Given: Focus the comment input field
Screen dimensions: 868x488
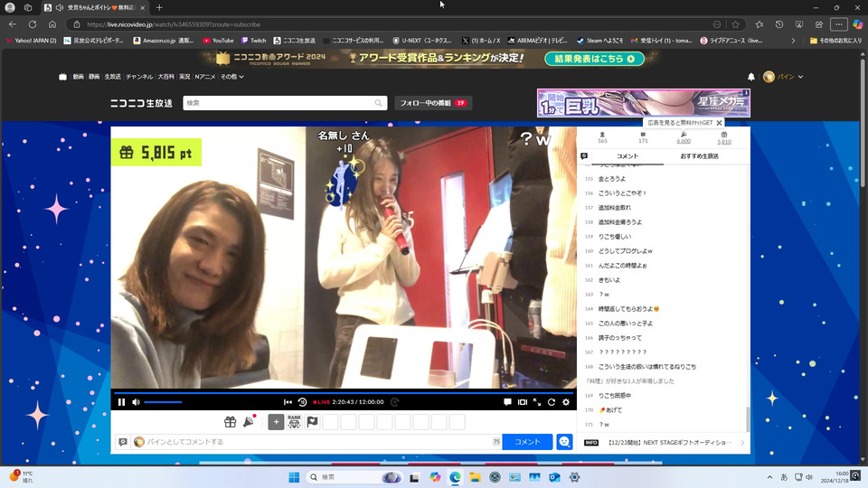Looking at the screenshot, I should click(317, 442).
